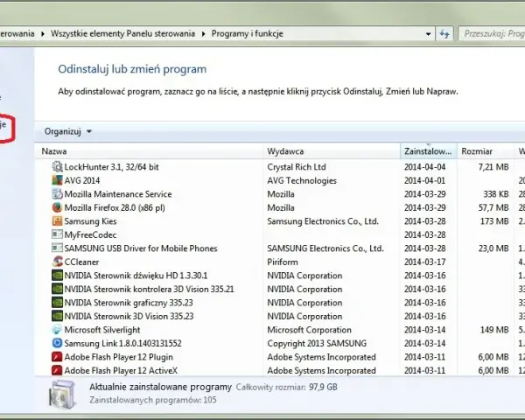525x420 pixels.
Task: Click publisher Copyright 2013 SAMSUNG
Action: pyautogui.click(x=317, y=343)
